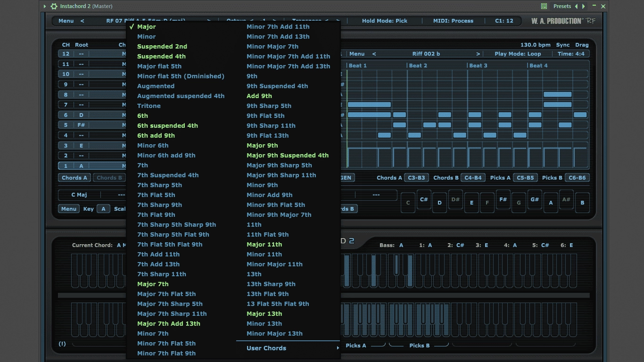644x362 pixels.
Task: Select channel 5 row with root F#
Action: coord(92,125)
